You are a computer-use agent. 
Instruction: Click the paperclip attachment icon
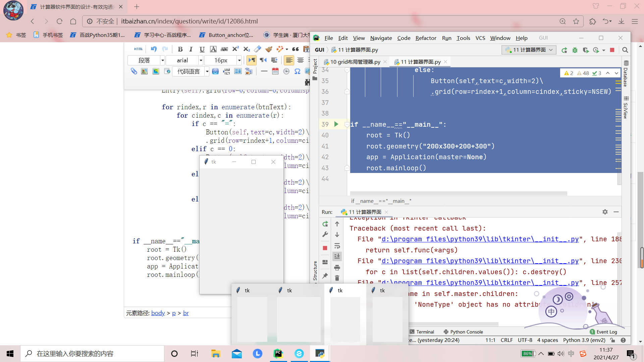pyautogui.click(x=134, y=71)
